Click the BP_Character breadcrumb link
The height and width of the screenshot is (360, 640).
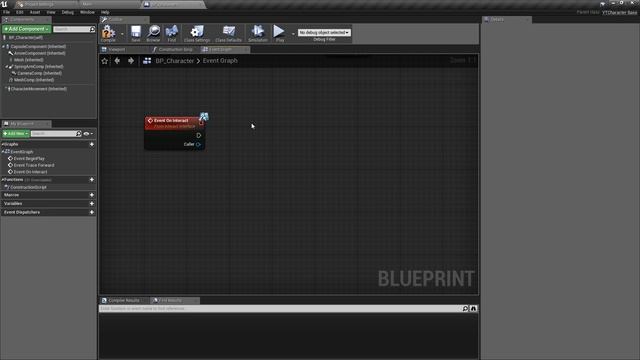coord(175,61)
